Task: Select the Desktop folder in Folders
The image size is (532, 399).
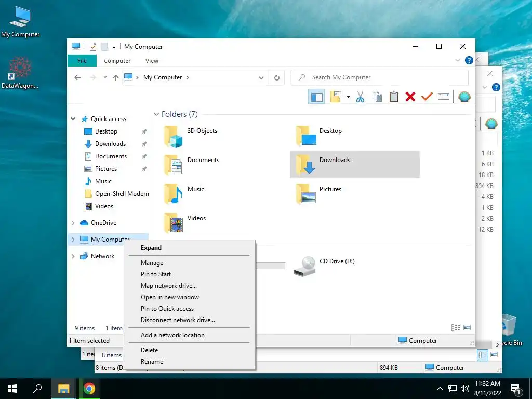Action: coord(319,136)
